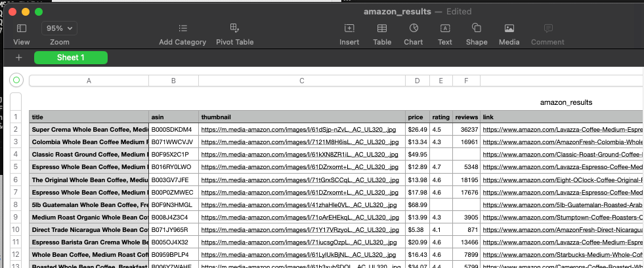Open the Starbucks-Medium-Whole Amazon link
The width and height of the screenshot is (644, 268).
563,254
